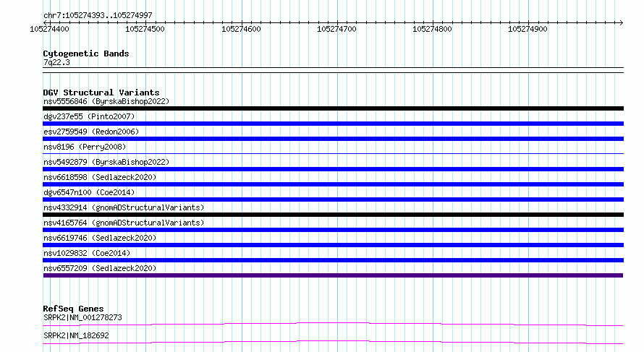
Task: Click the black bar under nsv4332914
Action: point(333,215)
